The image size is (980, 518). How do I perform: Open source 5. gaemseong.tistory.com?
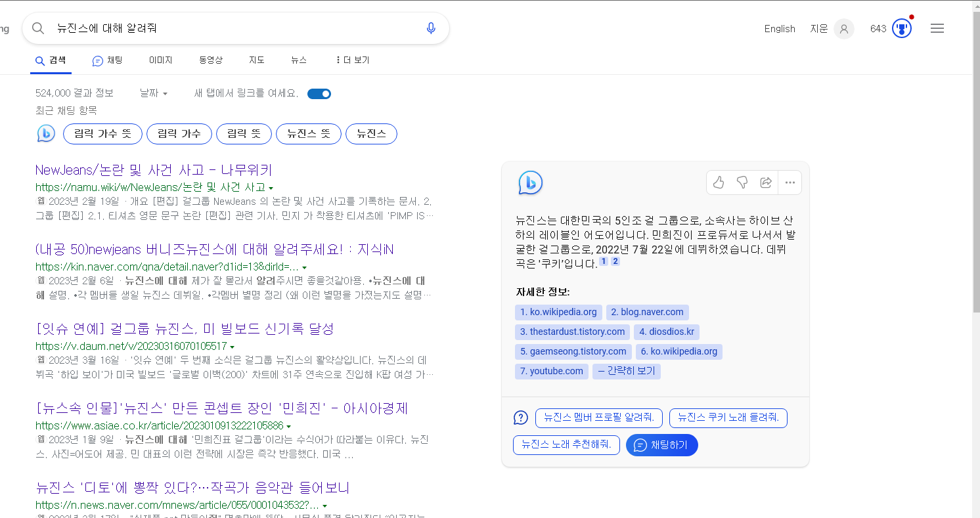point(573,351)
